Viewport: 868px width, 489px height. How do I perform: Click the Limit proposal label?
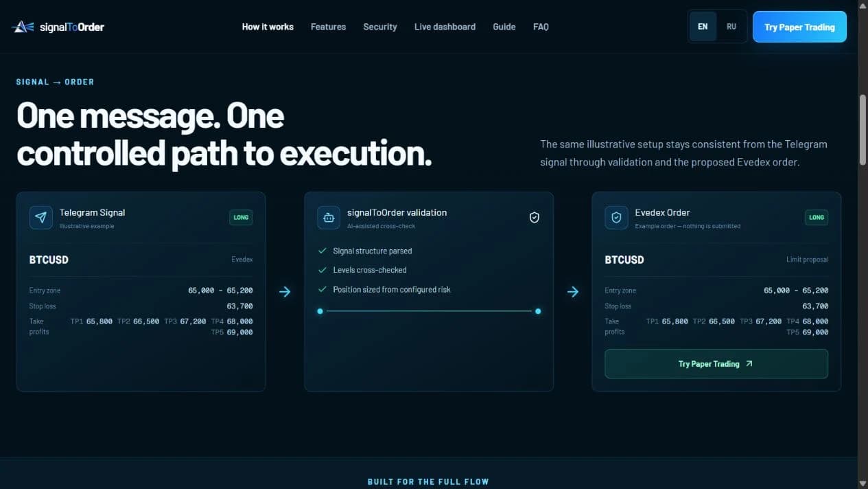(x=807, y=260)
